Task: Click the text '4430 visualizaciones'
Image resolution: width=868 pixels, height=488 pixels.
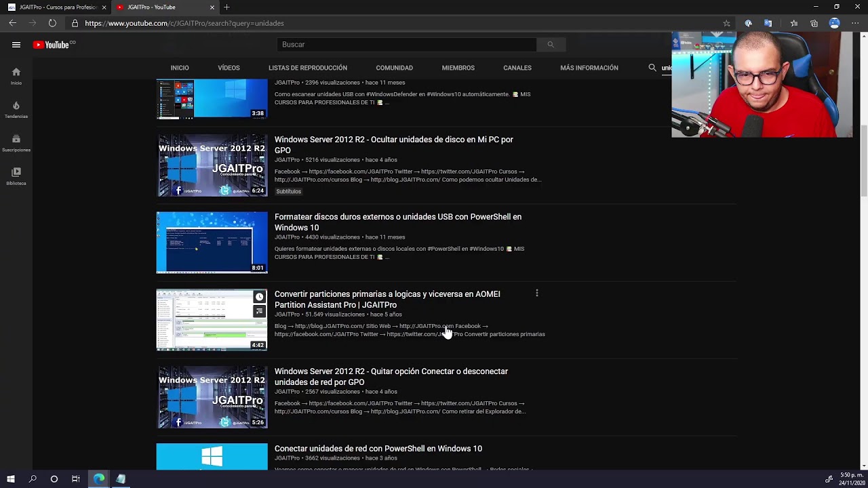Action: [333, 237]
